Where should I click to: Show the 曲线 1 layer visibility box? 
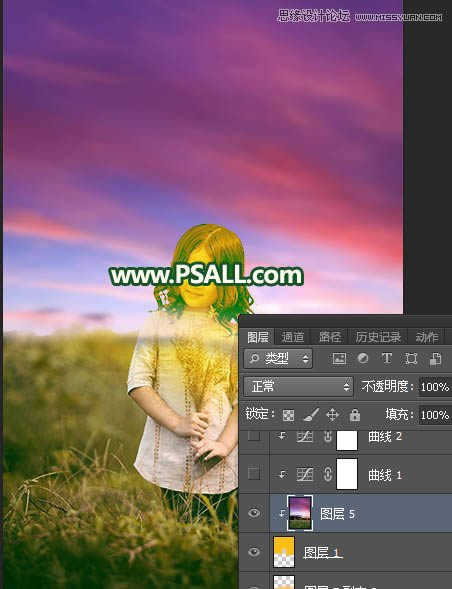point(254,474)
